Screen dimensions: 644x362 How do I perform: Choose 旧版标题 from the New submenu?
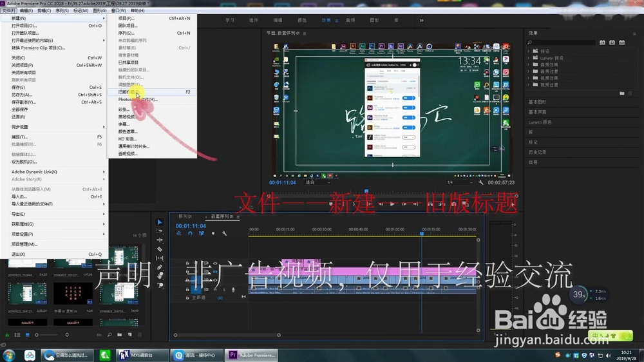(x=151, y=92)
